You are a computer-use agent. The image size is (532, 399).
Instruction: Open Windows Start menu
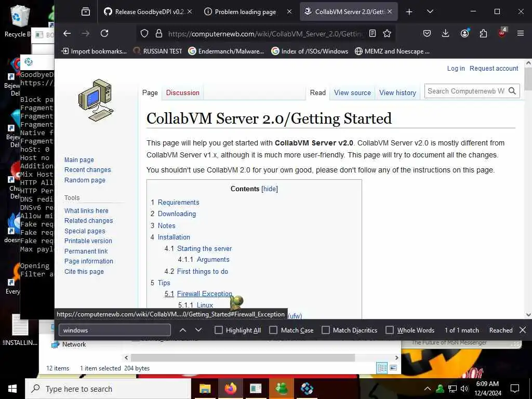coord(12,389)
